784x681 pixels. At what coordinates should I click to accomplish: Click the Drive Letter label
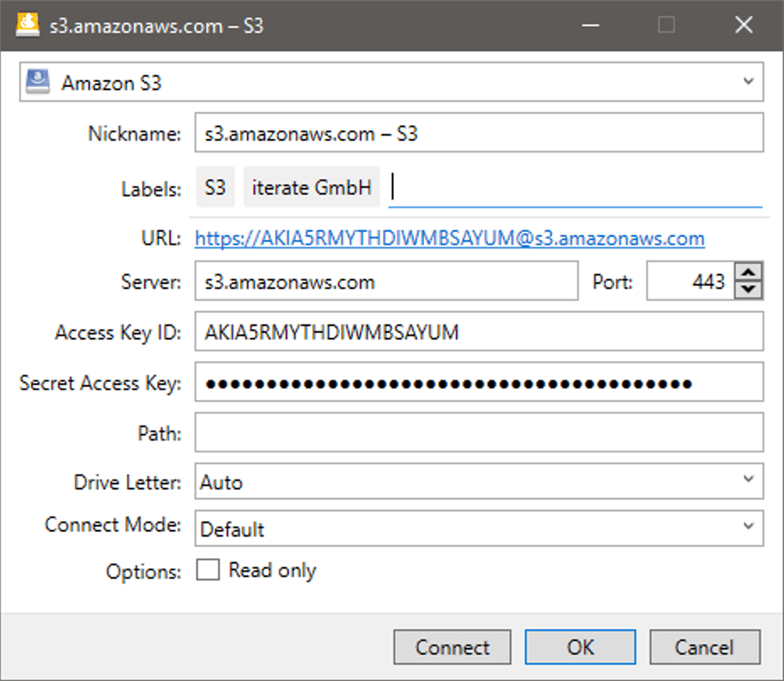tap(127, 482)
